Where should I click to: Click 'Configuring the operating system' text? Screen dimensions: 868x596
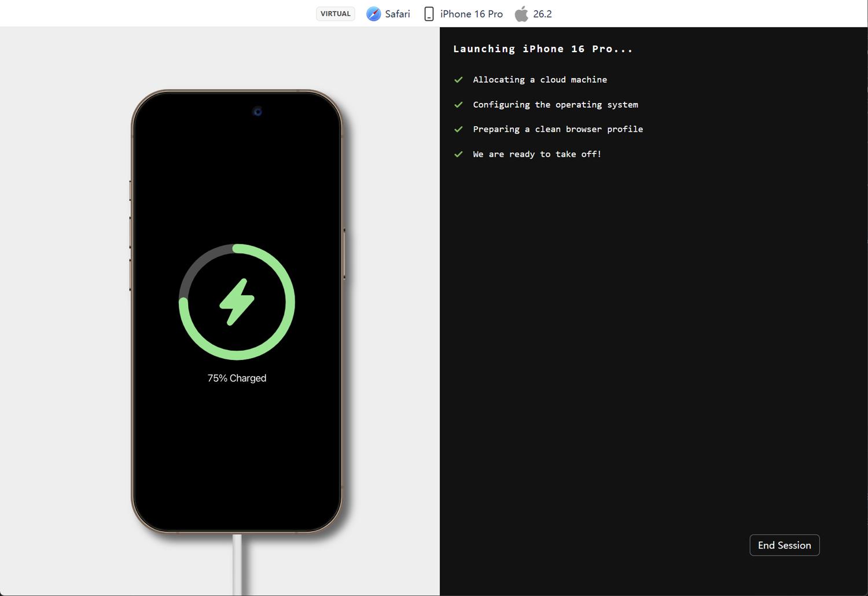point(556,105)
